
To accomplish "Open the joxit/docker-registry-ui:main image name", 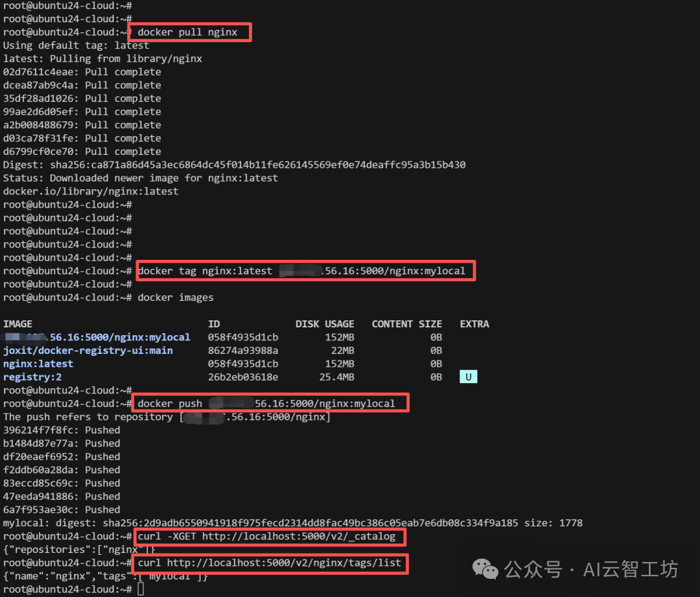I will click(x=88, y=350).
